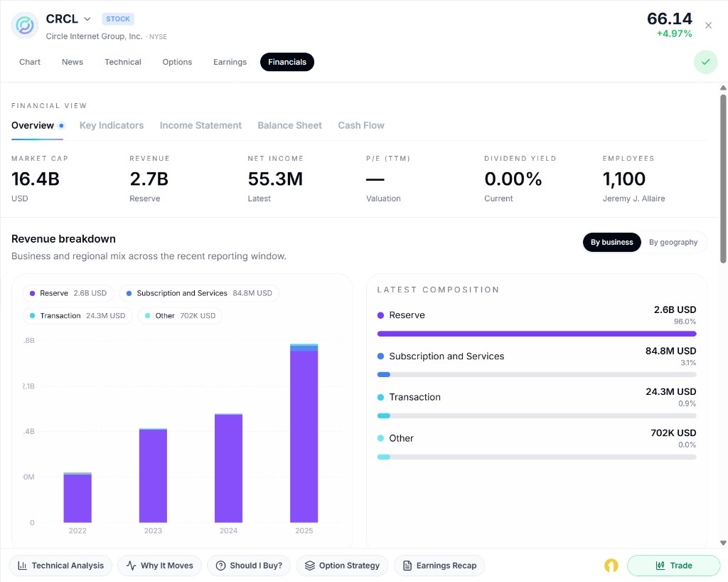The width and height of the screenshot is (728, 582).
Task: Click the Other composition progress bar
Action: [537, 457]
